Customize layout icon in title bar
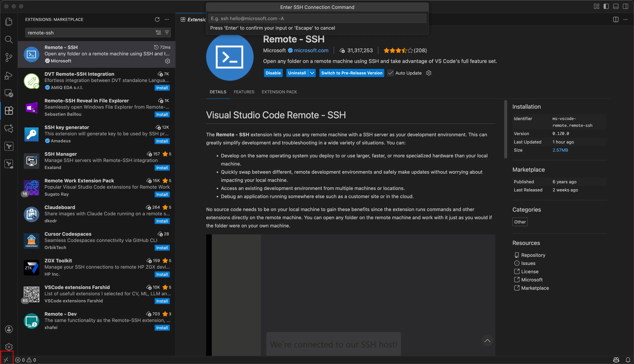Screen dimensions: 634x364 coord(596,6)
